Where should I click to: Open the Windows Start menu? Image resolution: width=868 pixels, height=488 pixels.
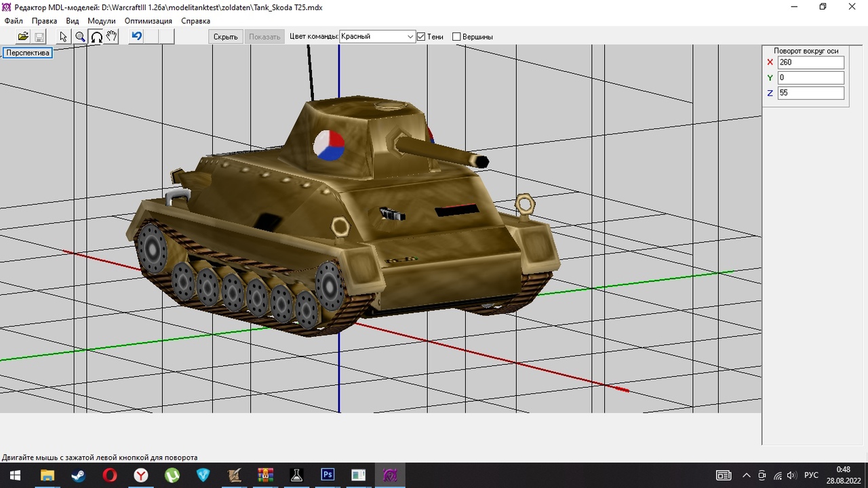pyautogui.click(x=15, y=475)
